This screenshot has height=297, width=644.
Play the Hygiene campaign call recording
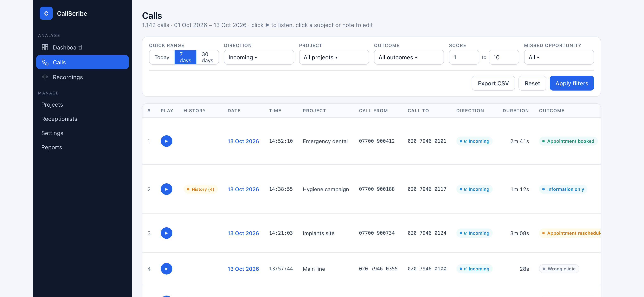166,189
